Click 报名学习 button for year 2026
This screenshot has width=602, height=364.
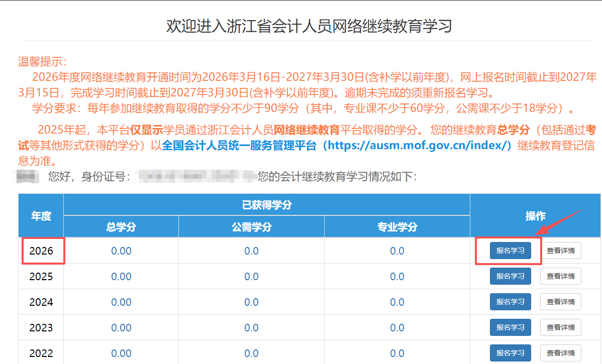tap(511, 251)
